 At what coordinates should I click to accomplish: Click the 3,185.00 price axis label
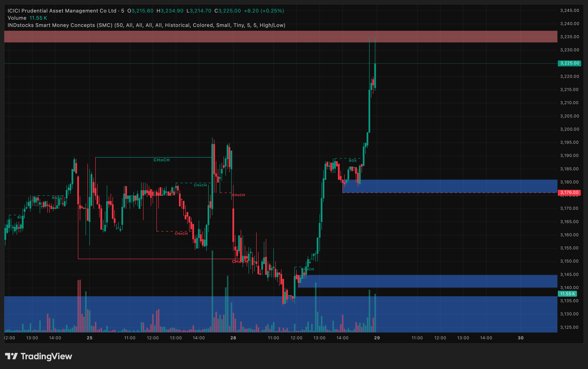tap(570, 169)
